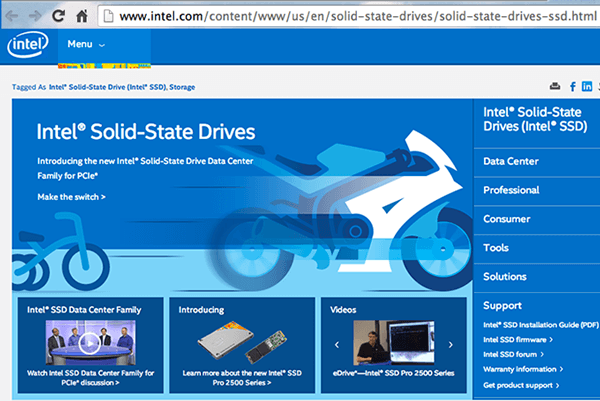Open Intel SSD Installation Guide (PDF)

click(x=541, y=325)
